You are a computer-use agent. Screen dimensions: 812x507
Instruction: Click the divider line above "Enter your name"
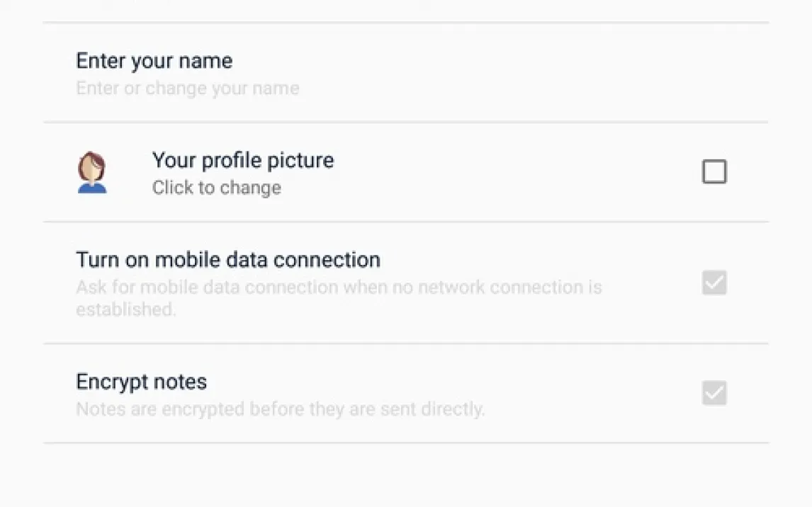[x=405, y=23]
